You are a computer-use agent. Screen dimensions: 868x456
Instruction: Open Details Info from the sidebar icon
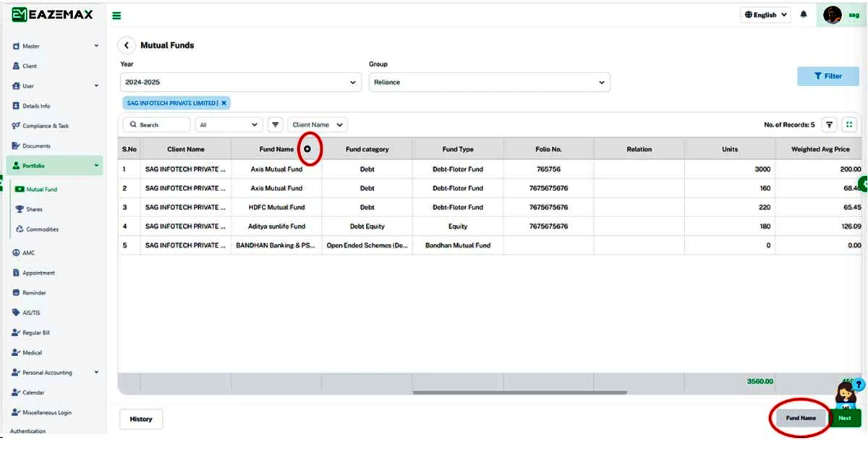pyautogui.click(x=16, y=106)
